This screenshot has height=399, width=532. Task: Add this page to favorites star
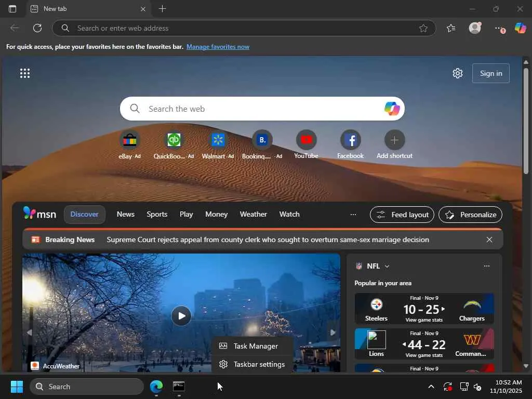pyautogui.click(x=423, y=28)
